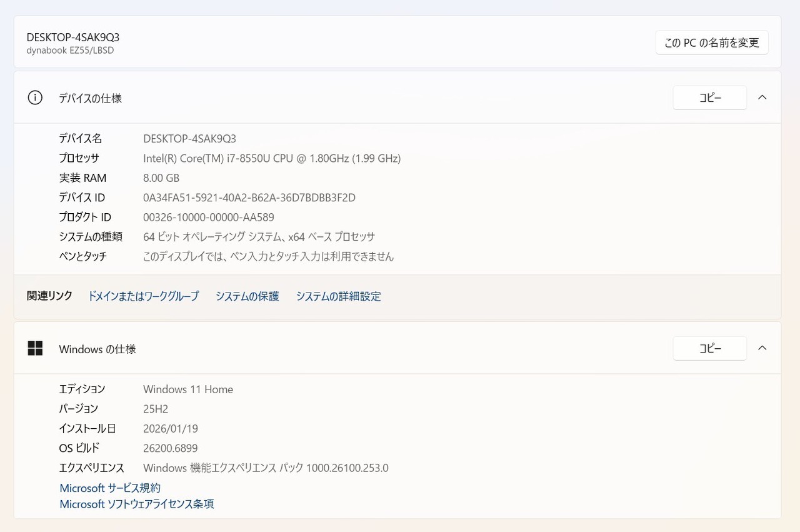The image size is (800, 532).
Task: Copy Windows specifications with コピー button
Action: (710, 348)
